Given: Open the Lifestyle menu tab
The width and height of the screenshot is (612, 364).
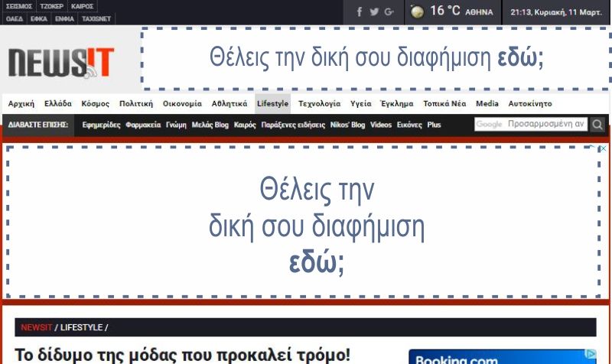Looking at the screenshot, I should [273, 103].
